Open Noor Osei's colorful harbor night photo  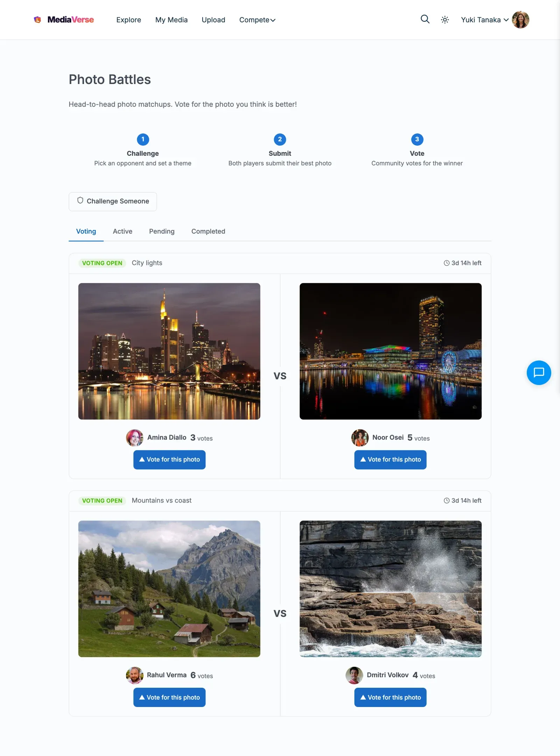(x=391, y=351)
